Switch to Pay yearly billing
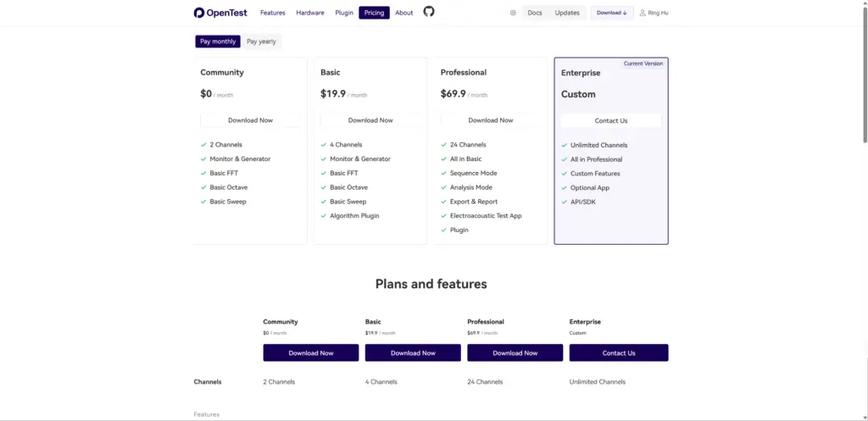The width and height of the screenshot is (868, 421). coord(261,42)
